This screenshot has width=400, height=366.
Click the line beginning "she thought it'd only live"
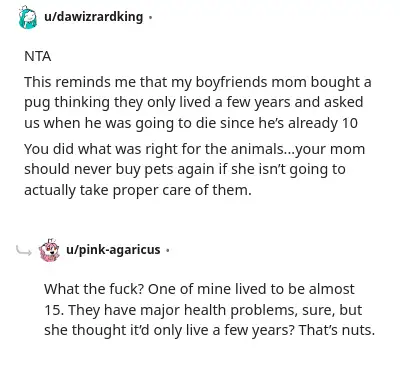click(209, 330)
